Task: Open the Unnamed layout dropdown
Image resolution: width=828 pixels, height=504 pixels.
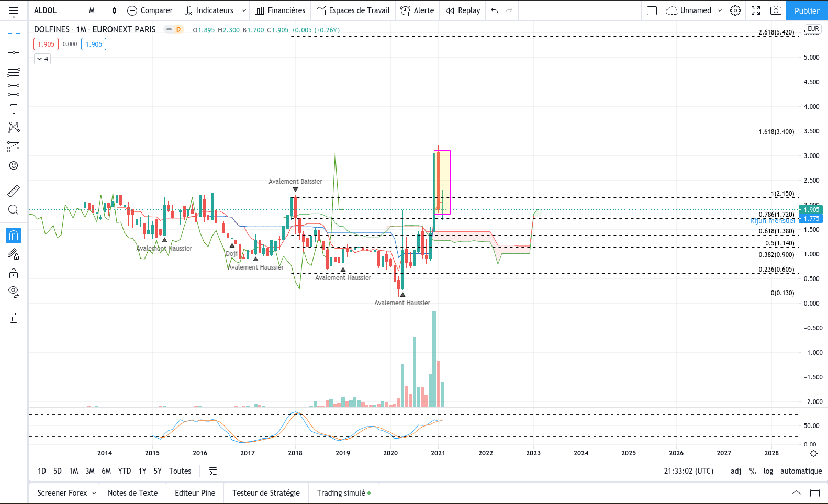Action: 694,10
